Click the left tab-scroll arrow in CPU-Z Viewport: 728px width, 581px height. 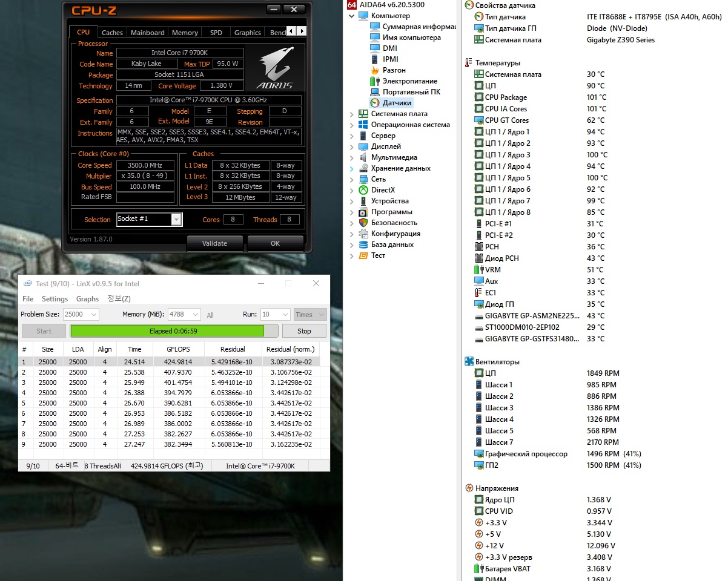pyautogui.click(x=291, y=31)
